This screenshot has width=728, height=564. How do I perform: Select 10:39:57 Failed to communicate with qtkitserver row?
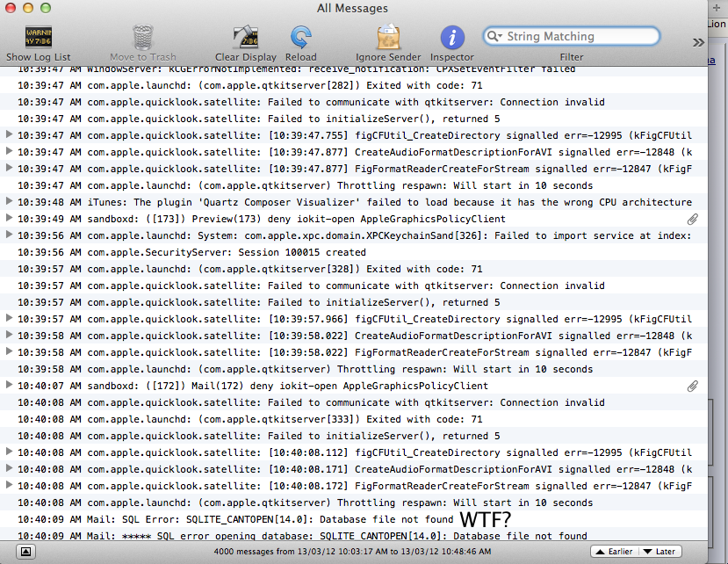[x=354, y=286]
